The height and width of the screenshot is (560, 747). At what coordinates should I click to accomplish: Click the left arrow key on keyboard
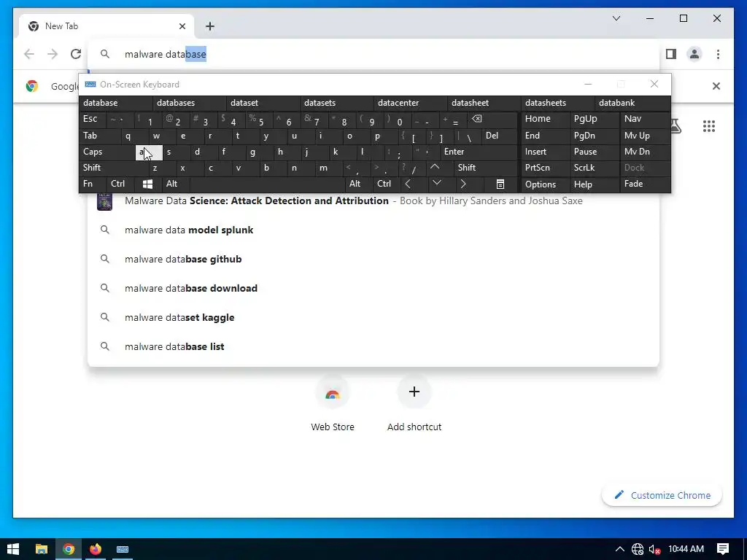pyautogui.click(x=408, y=184)
